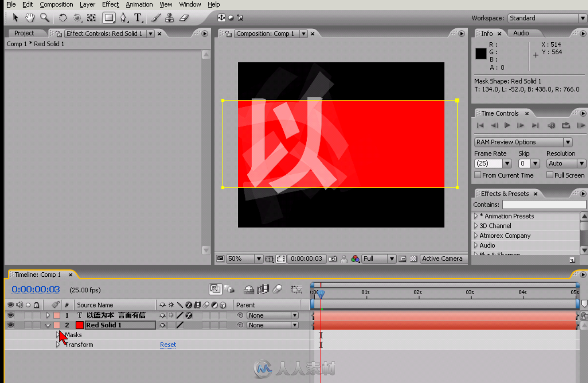This screenshot has width=588, height=383.
Task: Enable the Full Screen checkbox
Action: 550,175
